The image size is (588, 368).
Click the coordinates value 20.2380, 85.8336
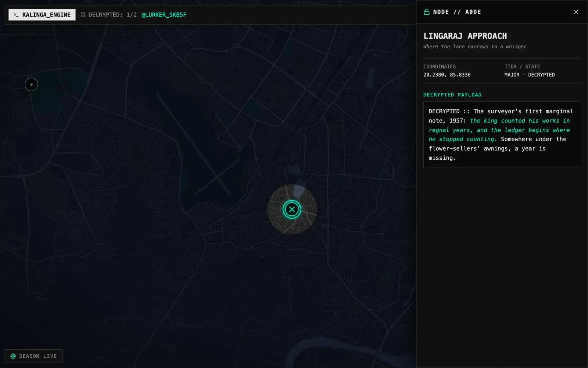[x=447, y=75]
